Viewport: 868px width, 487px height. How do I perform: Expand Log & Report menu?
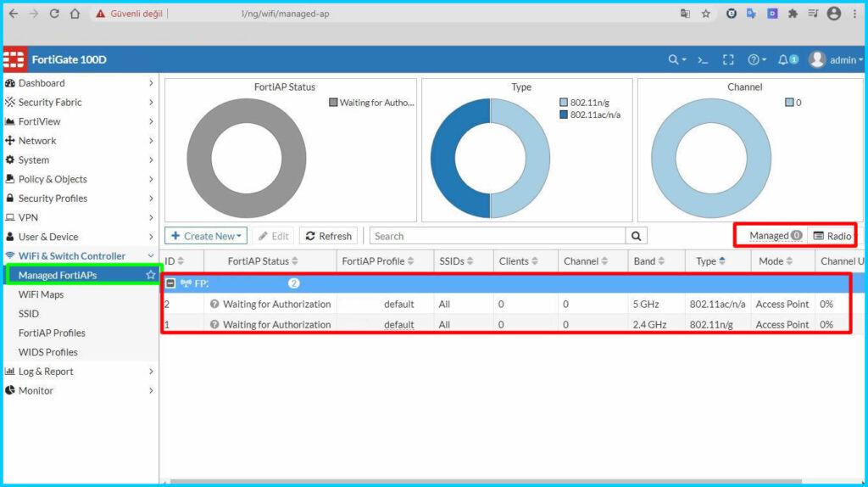[79, 372]
